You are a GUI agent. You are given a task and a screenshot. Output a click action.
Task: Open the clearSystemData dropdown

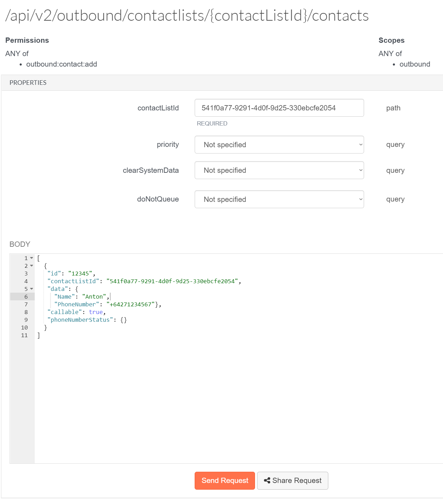[x=279, y=170]
